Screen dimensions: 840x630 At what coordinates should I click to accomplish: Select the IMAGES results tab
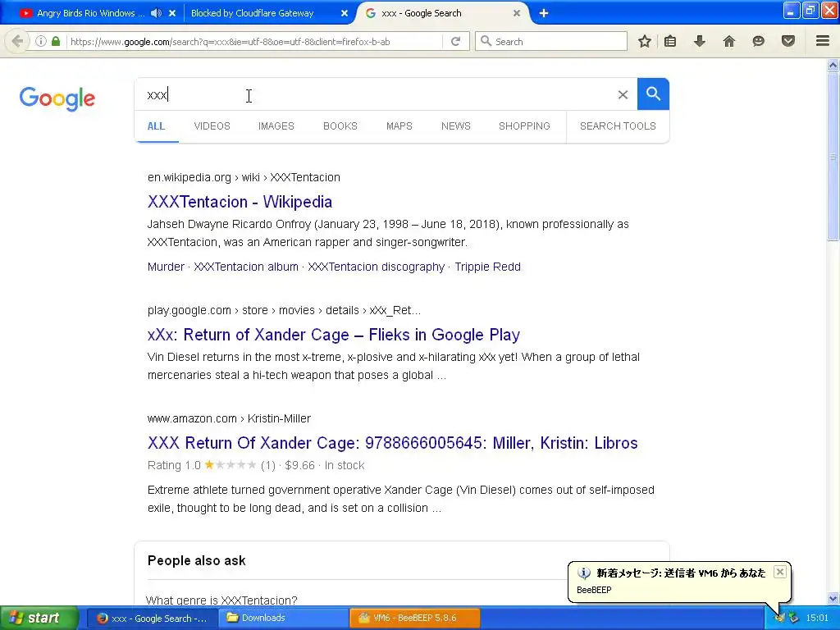tap(276, 126)
